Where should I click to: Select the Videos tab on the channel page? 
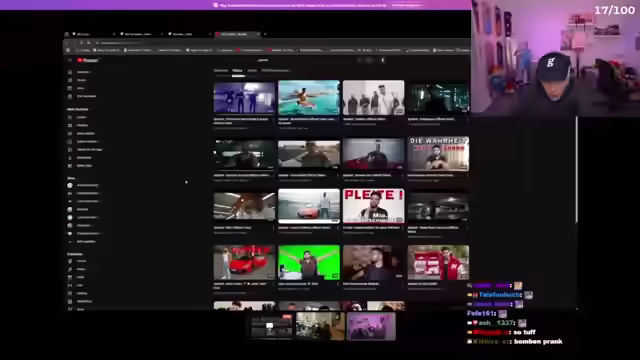coord(237,71)
